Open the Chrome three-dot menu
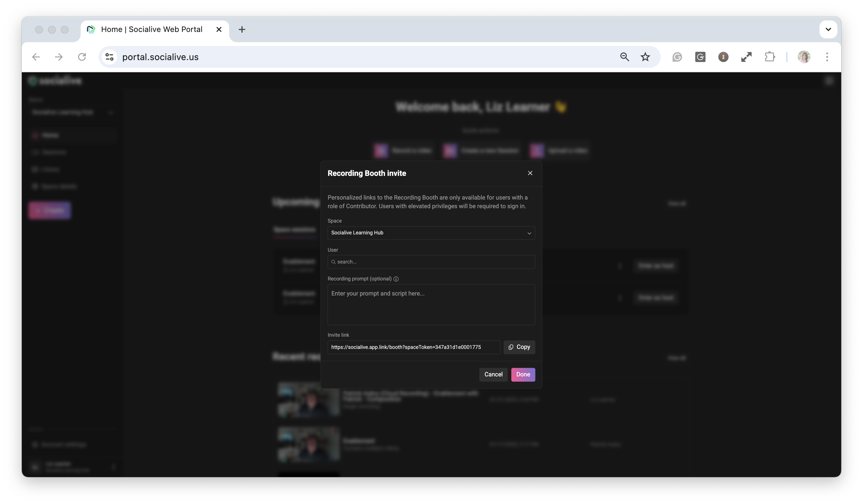This screenshot has width=863, height=504. [827, 57]
